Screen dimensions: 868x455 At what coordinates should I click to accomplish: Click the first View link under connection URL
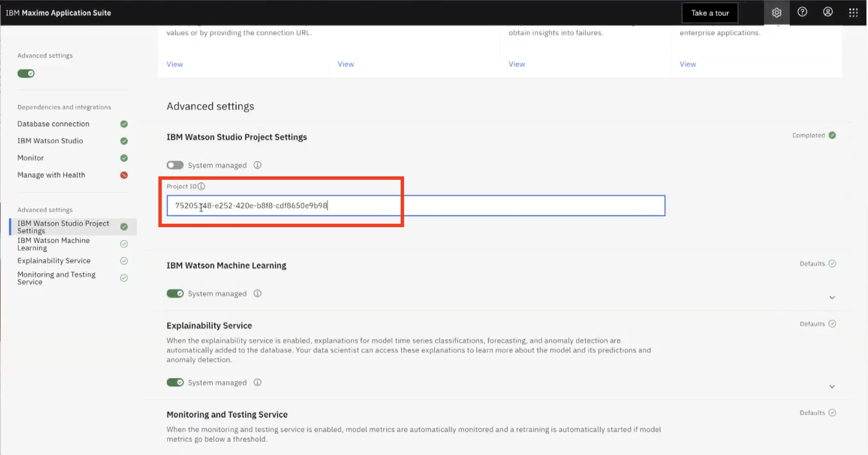pos(175,64)
